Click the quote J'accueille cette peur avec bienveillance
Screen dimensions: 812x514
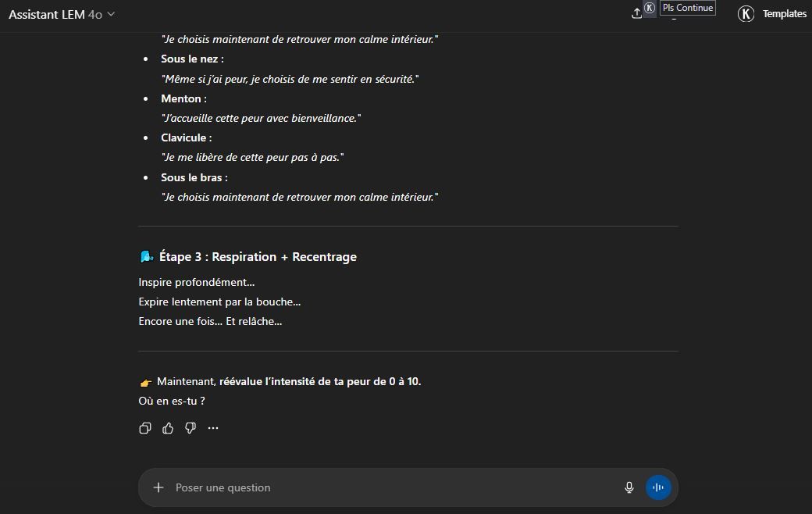click(261, 118)
